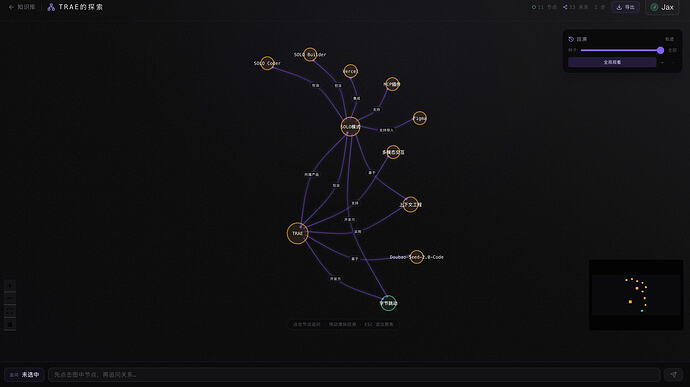
Task: Fit view with third canvas control
Action: click(10, 311)
